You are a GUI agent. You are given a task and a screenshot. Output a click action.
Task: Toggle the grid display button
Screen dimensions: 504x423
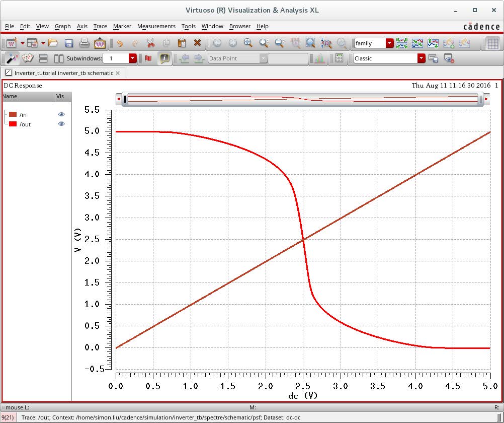tap(493, 43)
